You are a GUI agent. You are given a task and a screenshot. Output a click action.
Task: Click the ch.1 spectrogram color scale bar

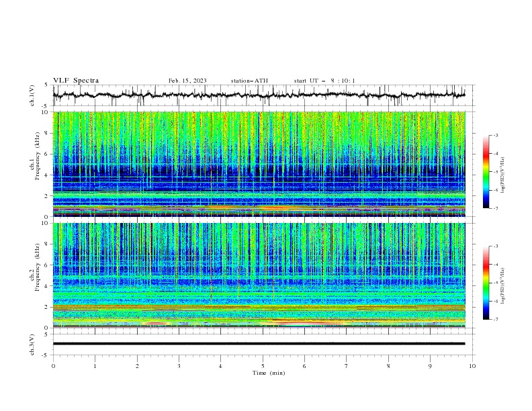pos(486,171)
